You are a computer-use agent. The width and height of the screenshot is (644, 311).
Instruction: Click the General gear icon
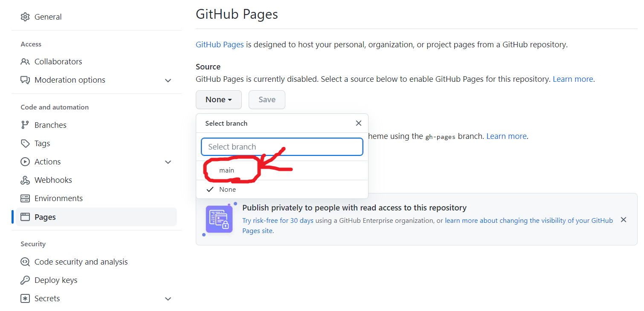pyautogui.click(x=25, y=17)
